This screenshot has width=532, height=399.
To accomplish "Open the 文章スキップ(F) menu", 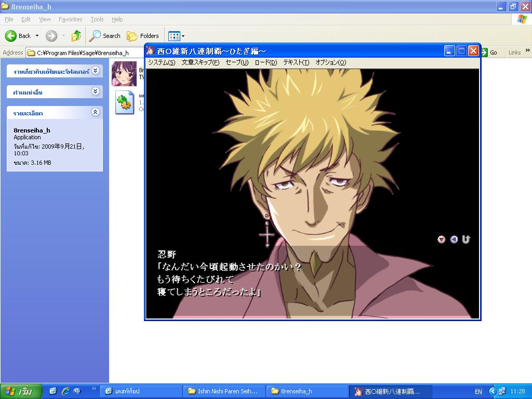I will tap(200, 62).
